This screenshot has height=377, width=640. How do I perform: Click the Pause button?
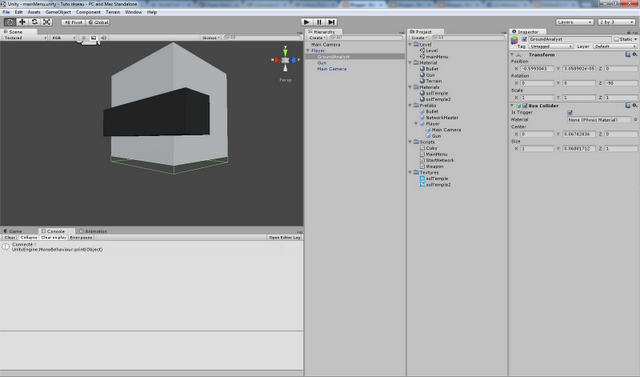pos(319,22)
